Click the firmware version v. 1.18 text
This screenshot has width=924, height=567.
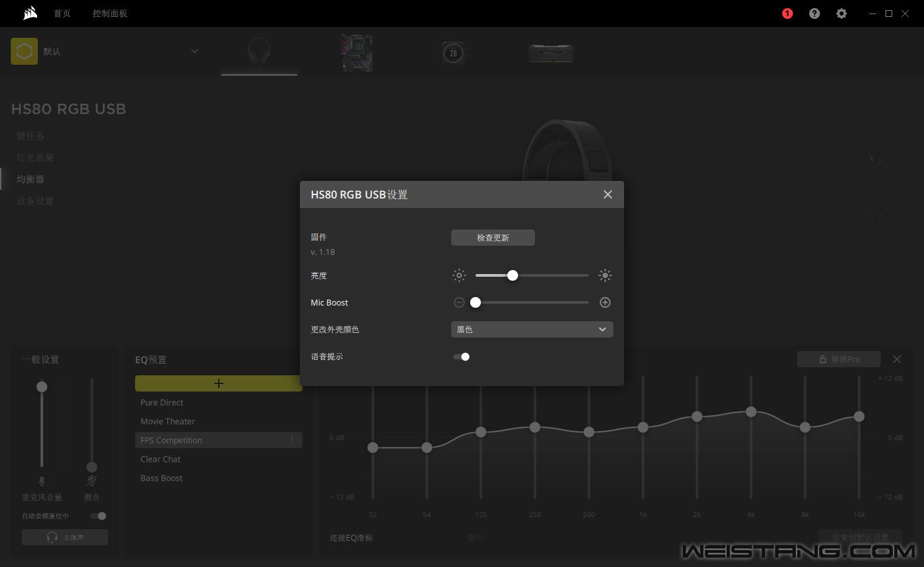[323, 252]
